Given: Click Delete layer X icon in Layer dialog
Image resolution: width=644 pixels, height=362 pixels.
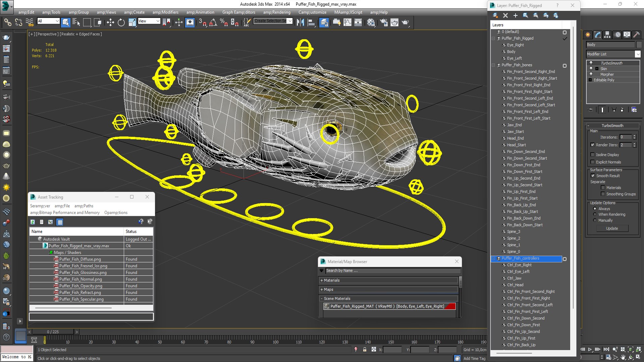Looking at the screenshot, I should tap(505, 15).
